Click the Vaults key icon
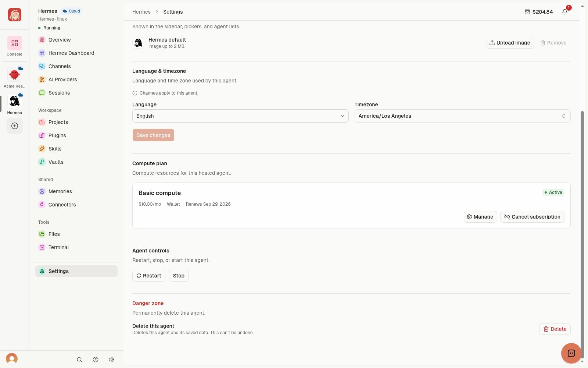Screen dimensions: 588x368 tap(42, 162)
